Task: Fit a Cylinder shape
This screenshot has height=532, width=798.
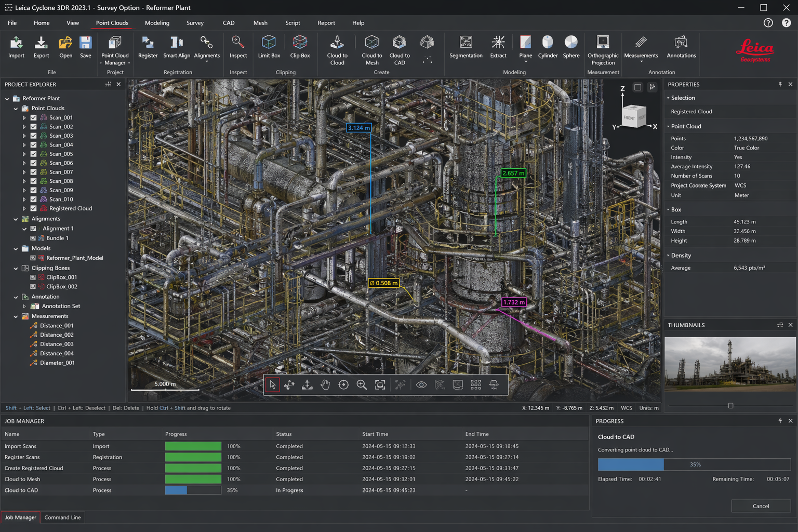Action: [548, 47]
